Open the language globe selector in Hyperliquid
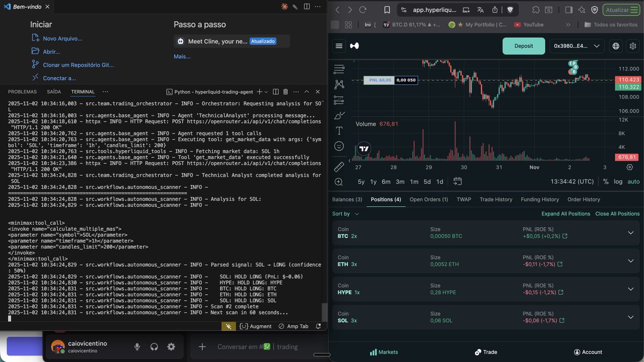The image size is (644, 362). (x=616, y=46)
